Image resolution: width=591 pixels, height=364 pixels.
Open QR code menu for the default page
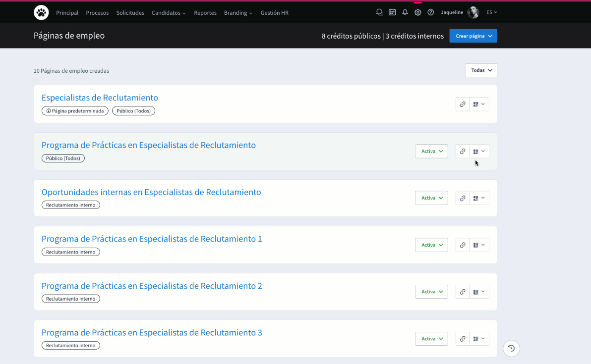pos(479,104)
